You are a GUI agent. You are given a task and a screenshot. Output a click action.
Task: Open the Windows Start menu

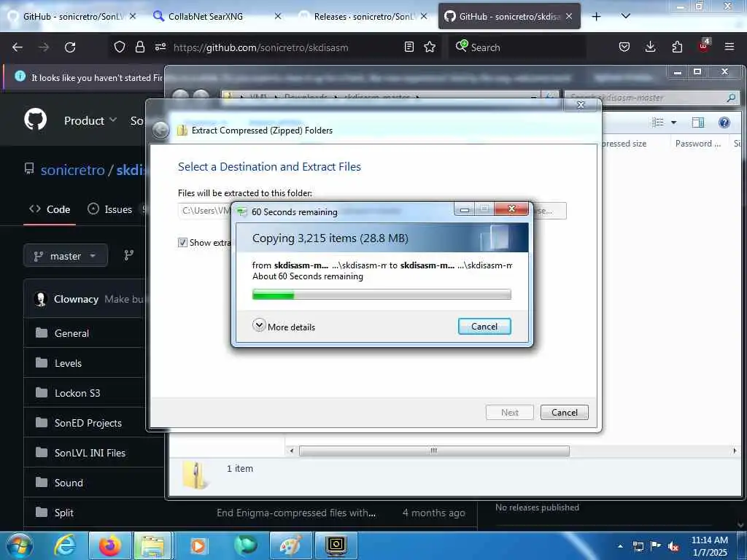coord(19,545)
